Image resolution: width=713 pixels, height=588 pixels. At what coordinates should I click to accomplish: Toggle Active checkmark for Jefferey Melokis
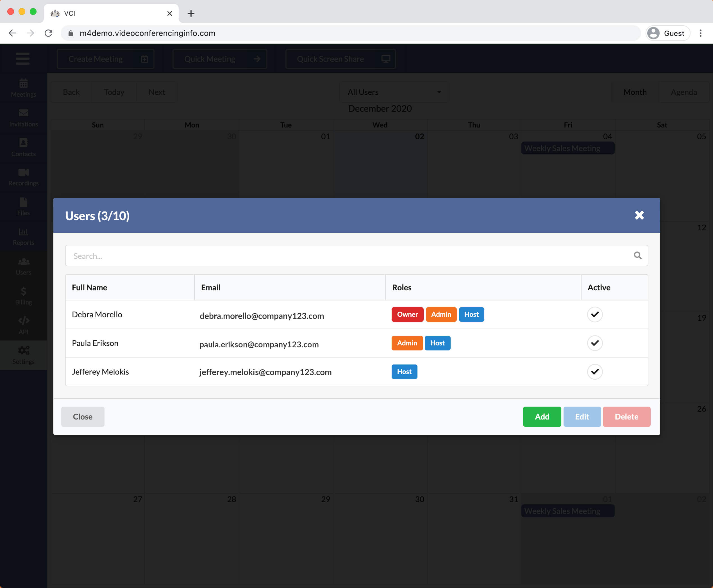[x=594, y=372]
